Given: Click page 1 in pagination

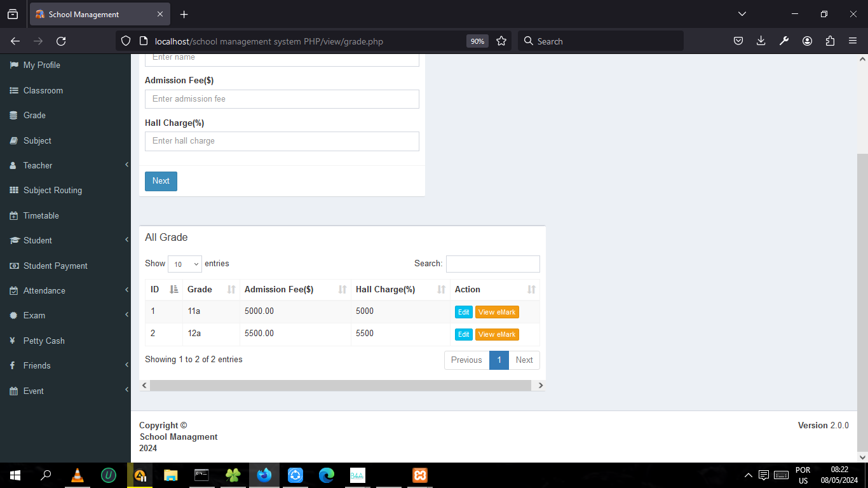Looking at the screenshot, I should (499, 360).
